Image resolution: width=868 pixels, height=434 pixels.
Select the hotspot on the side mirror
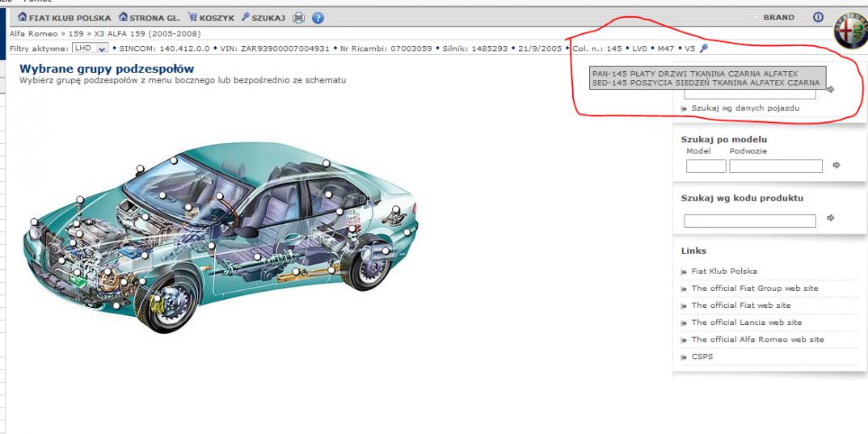coord(141,168)
